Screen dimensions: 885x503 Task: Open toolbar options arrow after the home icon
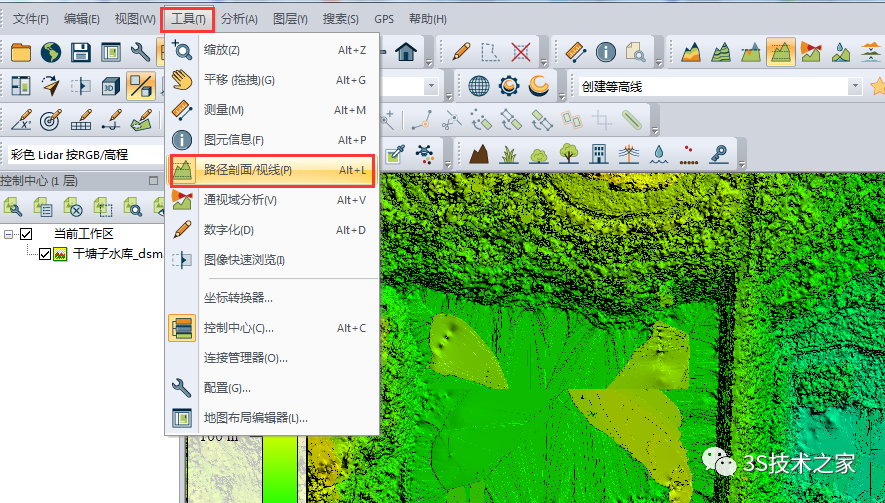pos(429,62)
